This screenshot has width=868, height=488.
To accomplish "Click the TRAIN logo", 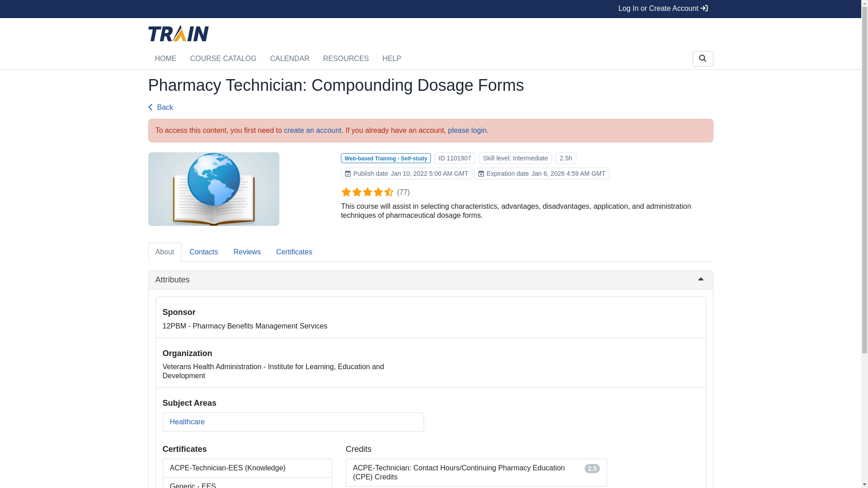I will pyautogui.click(x=178, y=33).
